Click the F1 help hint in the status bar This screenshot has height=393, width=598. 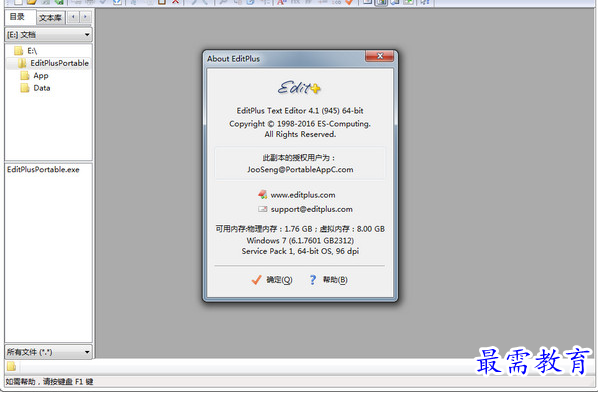click(x=50, y=382)
